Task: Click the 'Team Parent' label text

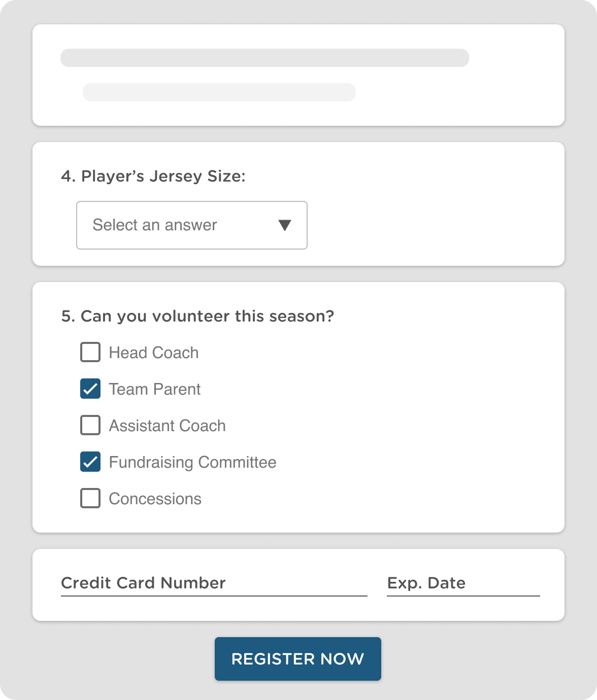Action: [154, 389]
